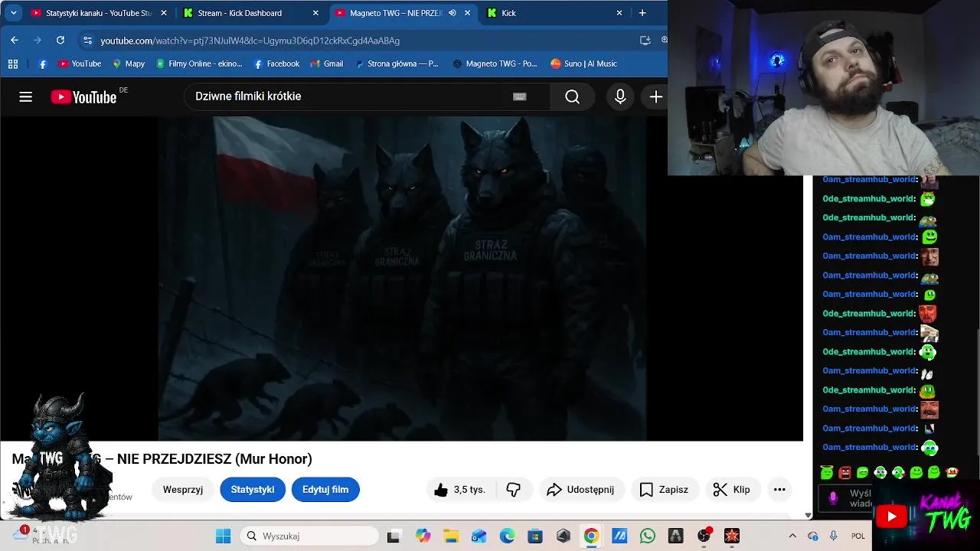The image size is (980, 551).
Task: Open WhatsApp from the taskbar
Action: (x=648, y=536)
